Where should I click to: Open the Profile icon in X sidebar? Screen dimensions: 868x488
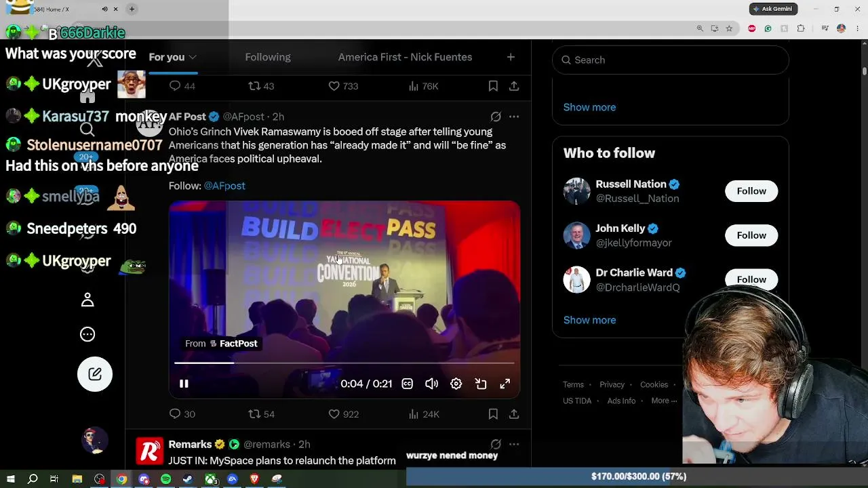coord(87,300)
